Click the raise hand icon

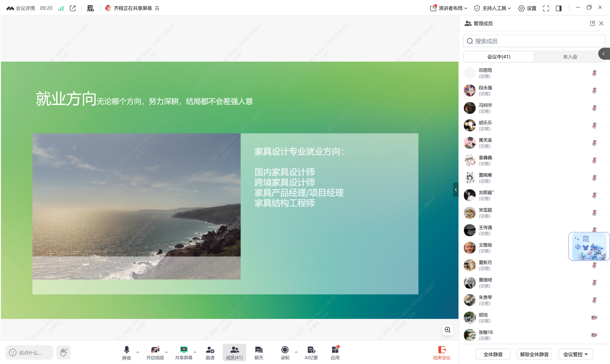point(64,352)
